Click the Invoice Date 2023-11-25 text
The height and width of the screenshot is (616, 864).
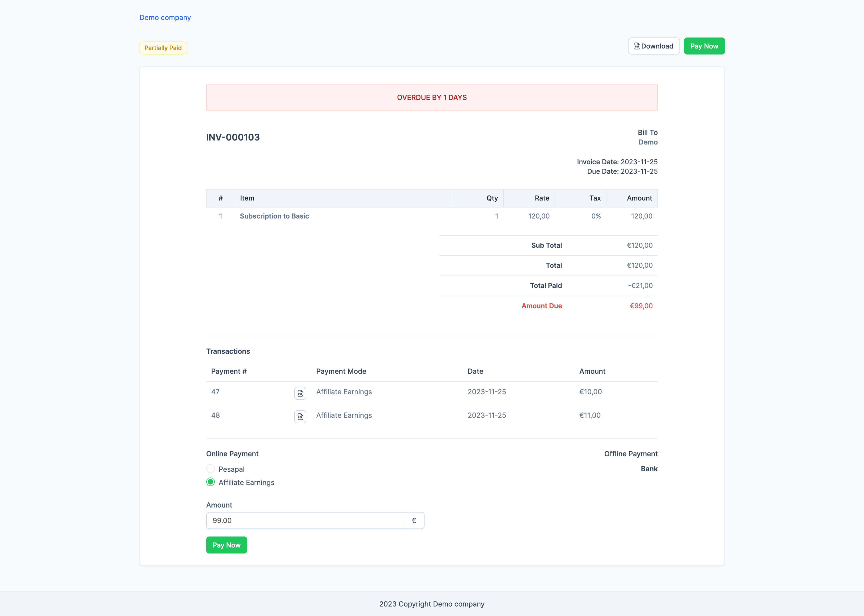[x=617, y=162]
